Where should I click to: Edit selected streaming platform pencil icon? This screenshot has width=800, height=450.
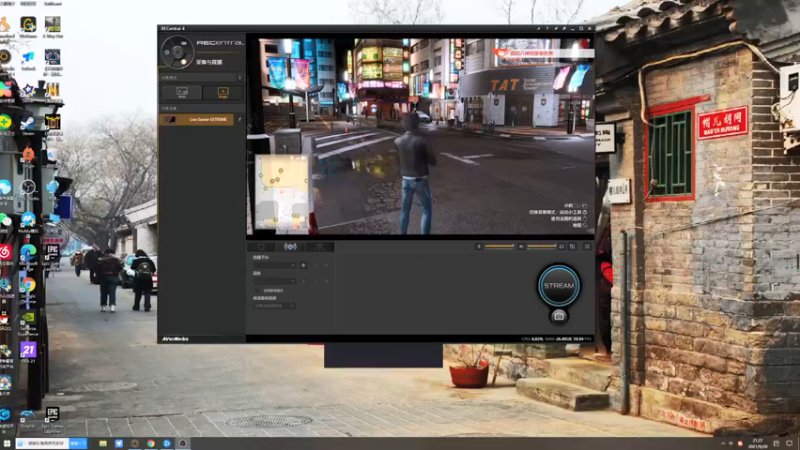pyautogui.click(x=316, y=265)
